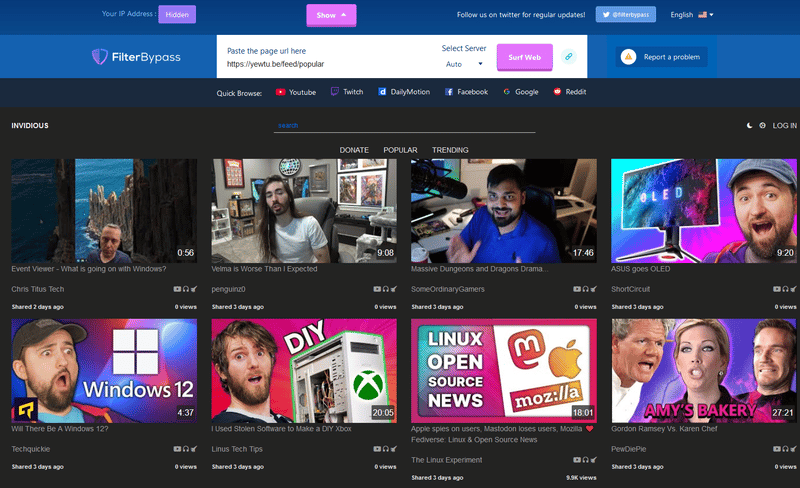Open Invidious preferences gear icon
Viewport: 800px width, 488px height.
[x=762, y=126]
